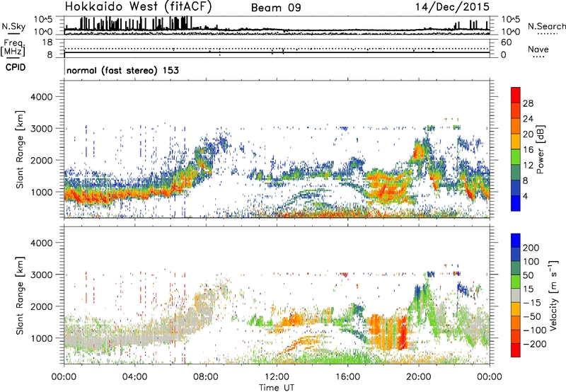Click the green Velocity colorbar segment between 50 and 15
Image resolution: width=566 pixels, height=392 pixels.
516,282
